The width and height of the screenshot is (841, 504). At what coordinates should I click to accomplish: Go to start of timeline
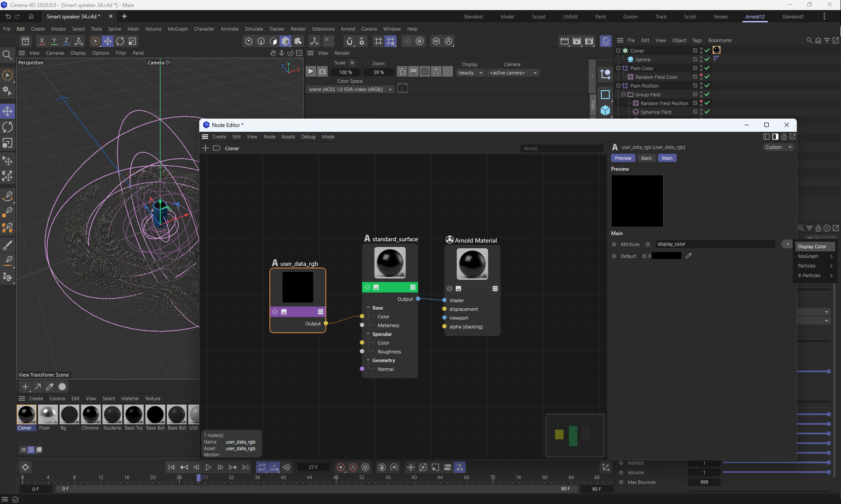tap(171, 467)
